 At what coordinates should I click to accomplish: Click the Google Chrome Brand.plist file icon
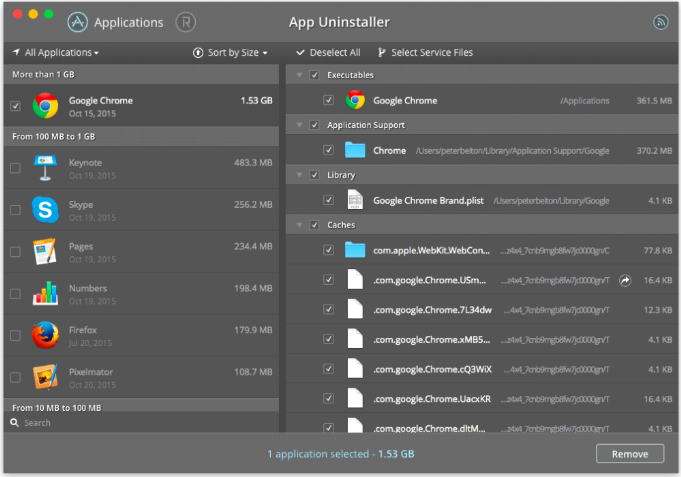pos(355,200)
